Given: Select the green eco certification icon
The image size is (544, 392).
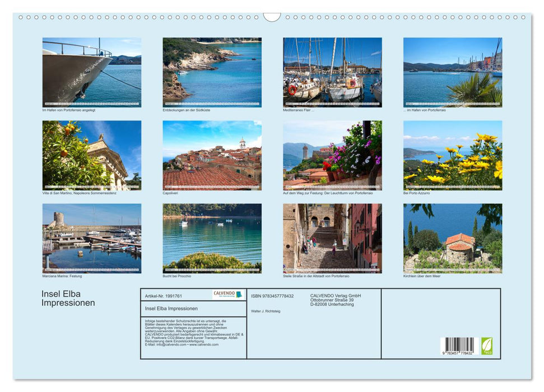Looking at the screenshot, I should pos(487,346).
